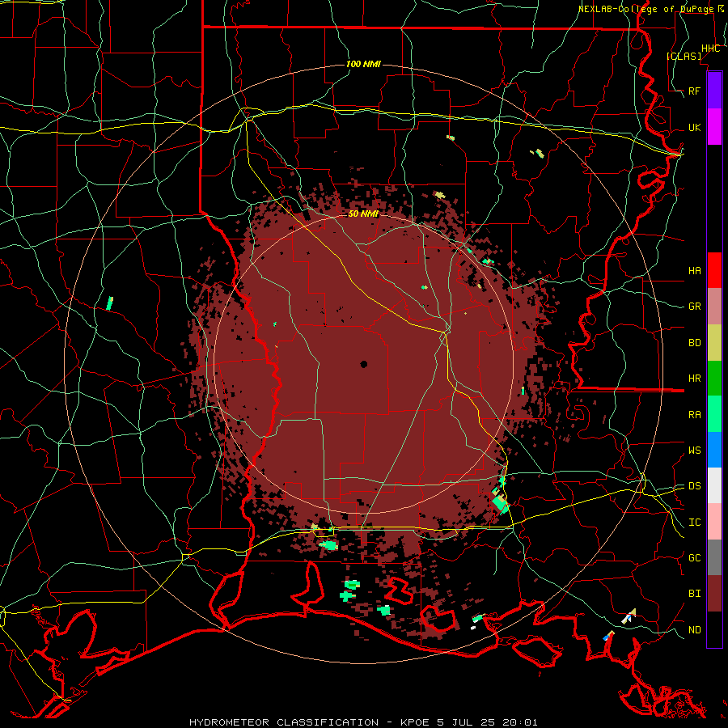This screenshot has height=728, width=728.
Task: Click the HA red legend swatch
Action: pos(714,270)
